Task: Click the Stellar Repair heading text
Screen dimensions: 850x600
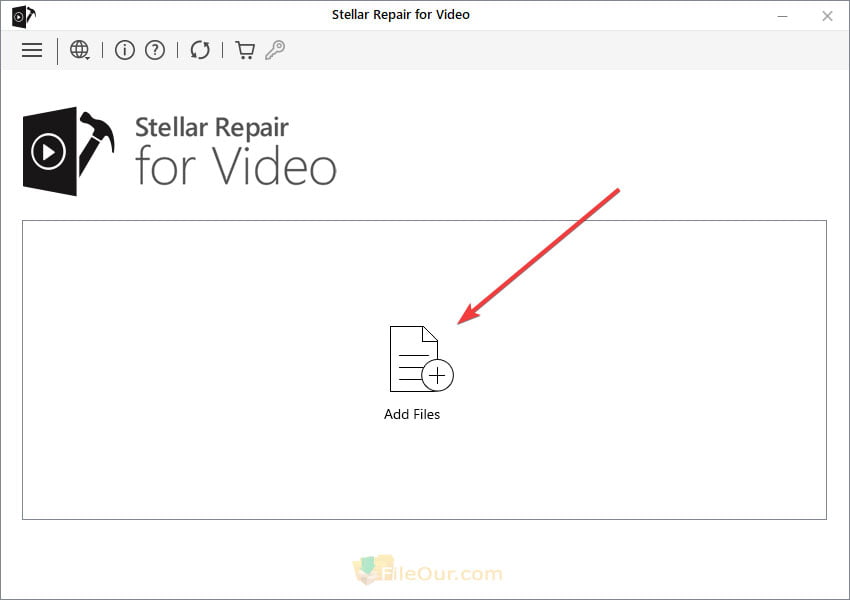Action: click(211, 128)
